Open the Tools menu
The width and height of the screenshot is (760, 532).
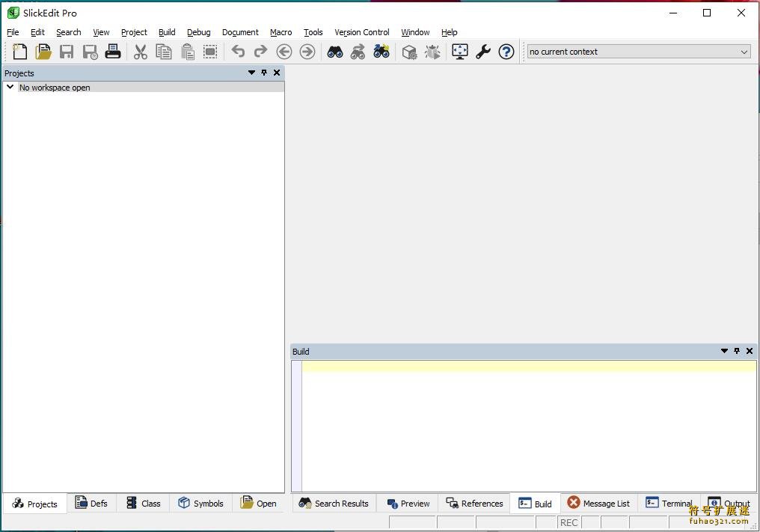[x=313, y=32]
